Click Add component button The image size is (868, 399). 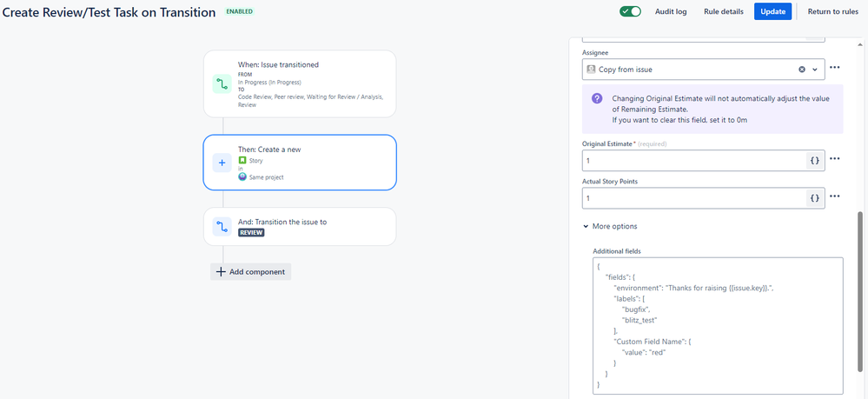[x=250, y=271]
